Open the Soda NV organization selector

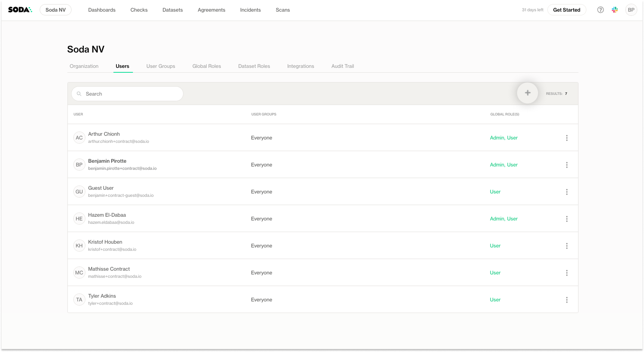55,10
